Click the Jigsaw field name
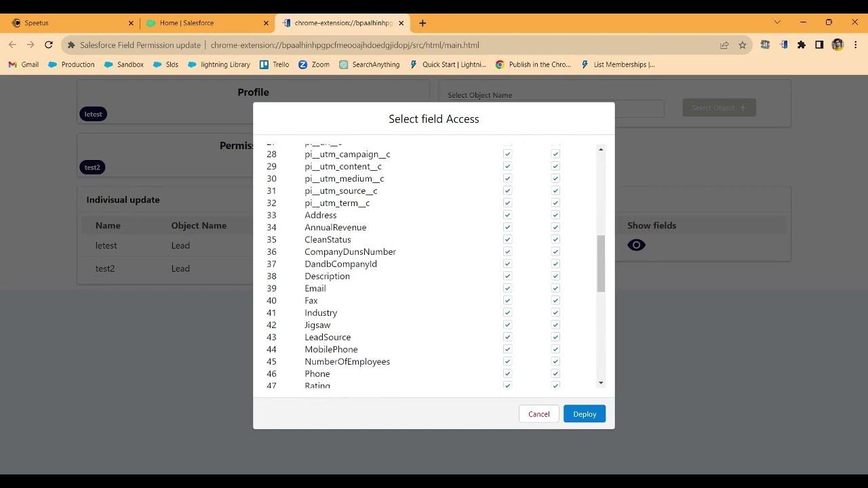The width and height of the screenshot is (868, 488). [x=317, y=325]
